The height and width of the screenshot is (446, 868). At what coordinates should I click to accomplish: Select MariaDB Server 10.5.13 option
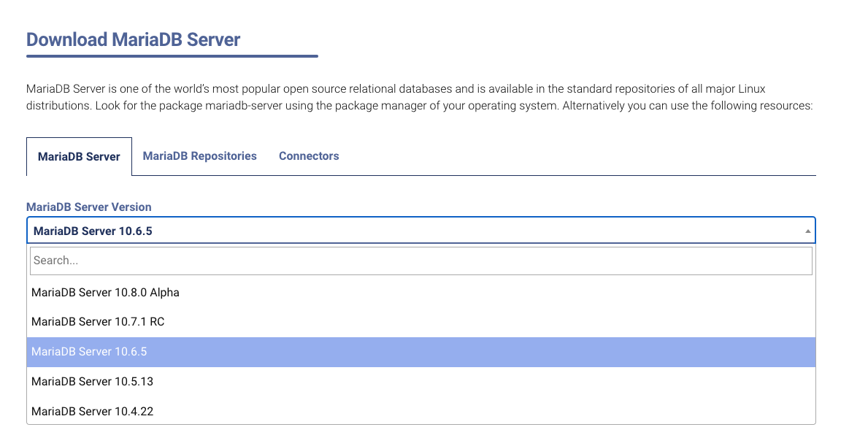click(x=420, y=382)
